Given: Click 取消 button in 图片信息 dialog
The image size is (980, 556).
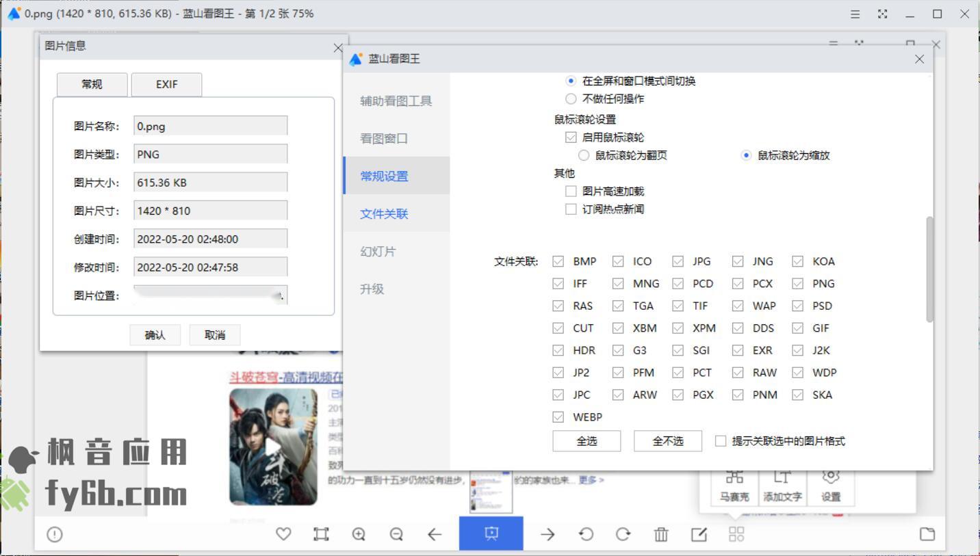Looking at the screenshot, I should (x=215, y=334).
